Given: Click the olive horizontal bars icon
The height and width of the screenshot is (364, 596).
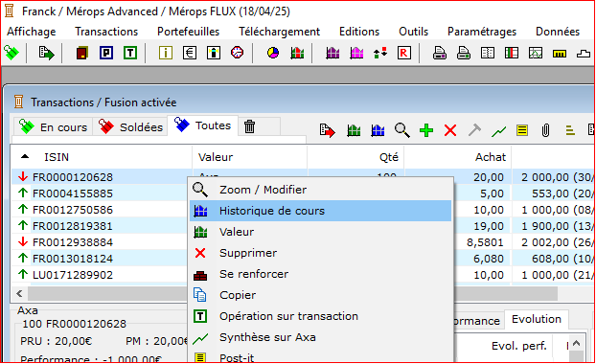Looking at the screenshot, I should click(569, 130).
